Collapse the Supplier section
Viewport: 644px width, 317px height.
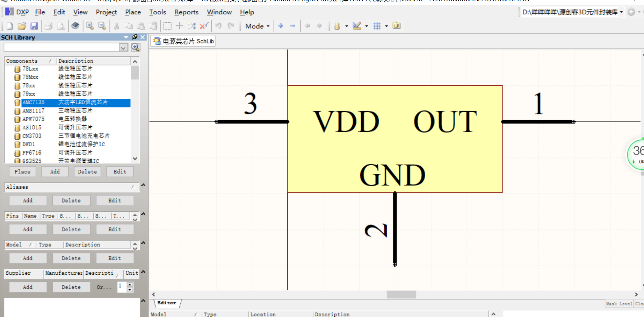(x=143, y=272)
